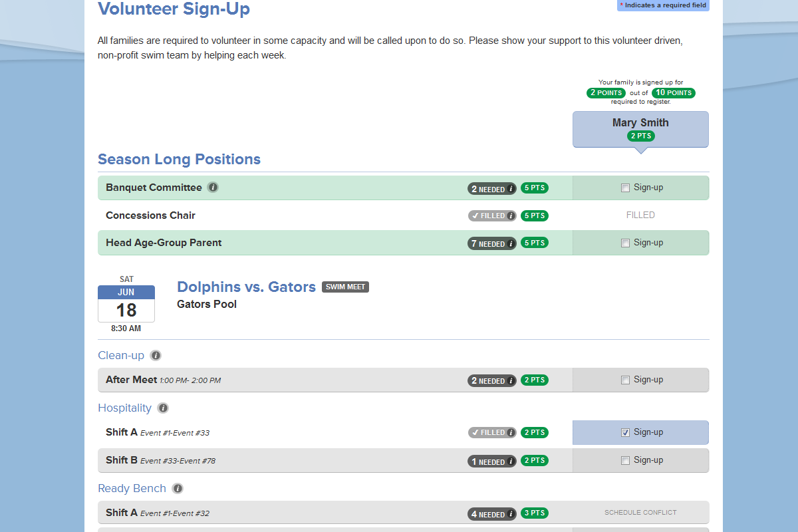This screenshot has width=798, height=532.
Task: Click the SWIM MEET tag beside Dolphins vs. Gators
Action: [345, 287]
